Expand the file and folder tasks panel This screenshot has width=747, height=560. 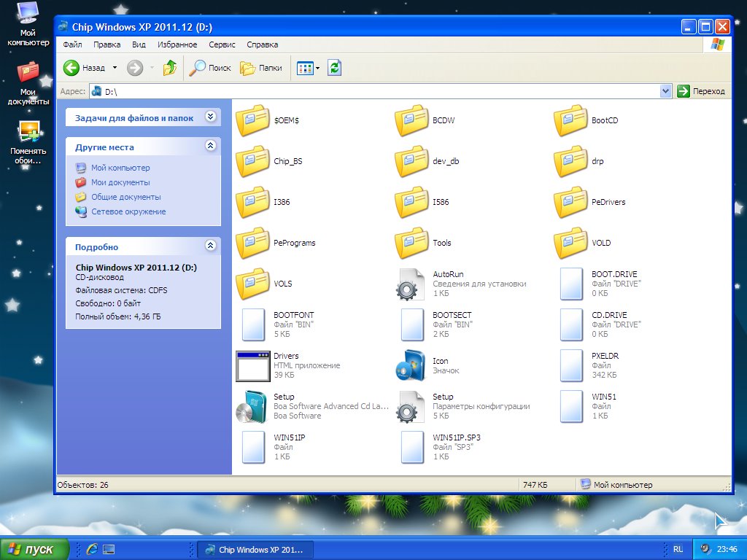211,117
